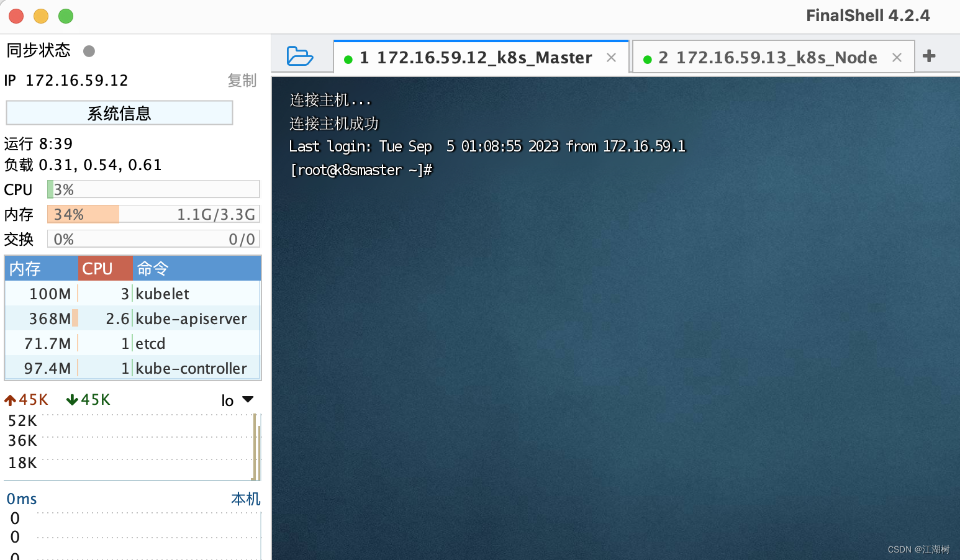Click the memory usage bar showing 34%
The height and width of the screenshot is (560, 960).
[x=153, y=214]
